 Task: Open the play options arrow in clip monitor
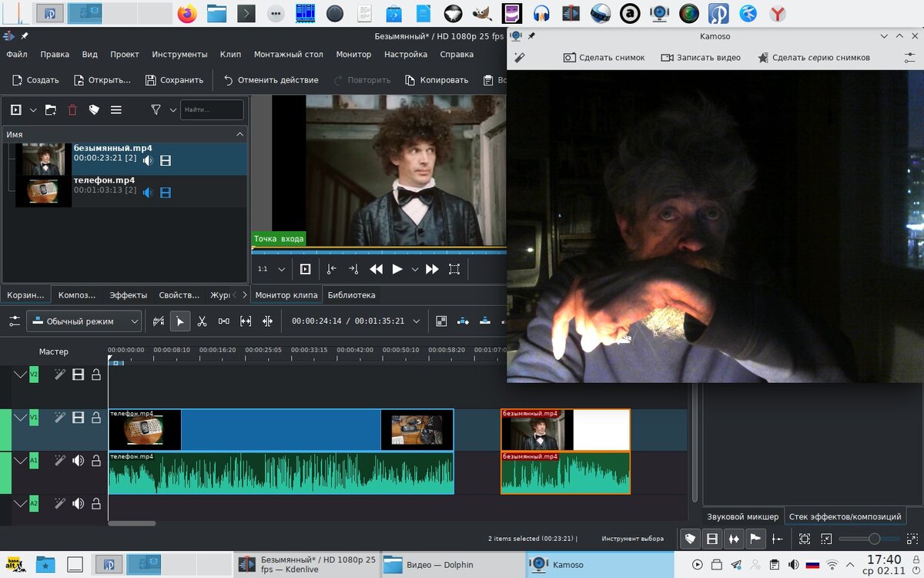(415, 269)
